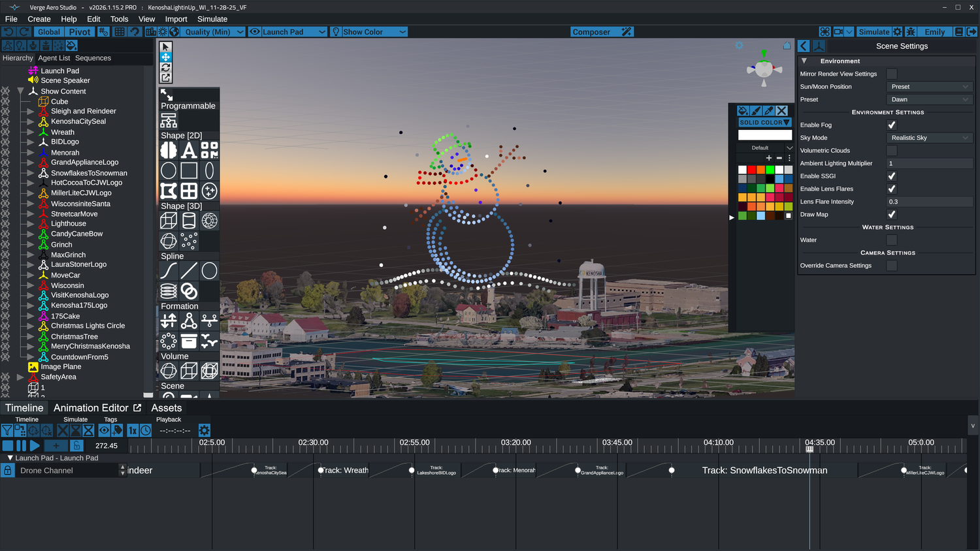The width and height of the screenshot is (980, 551).
Task: Toggle the Enable Fog checkbox
Action: click(x=892, y=125)
